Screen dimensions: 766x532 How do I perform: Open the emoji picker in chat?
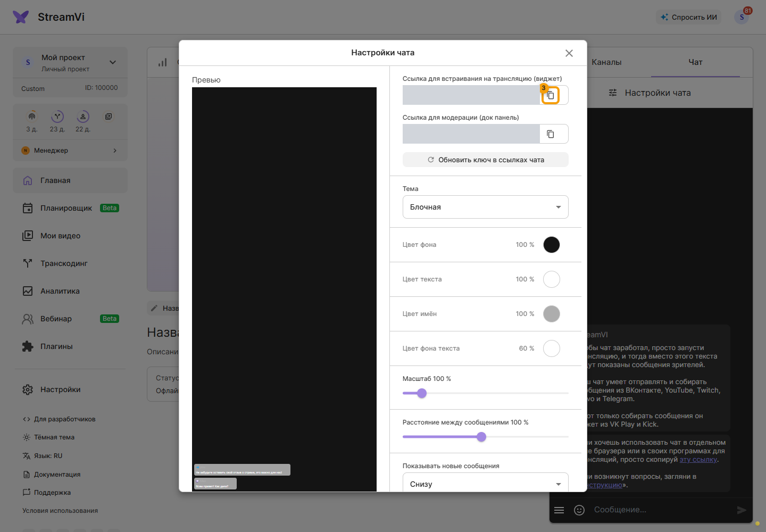click(579, 510)
